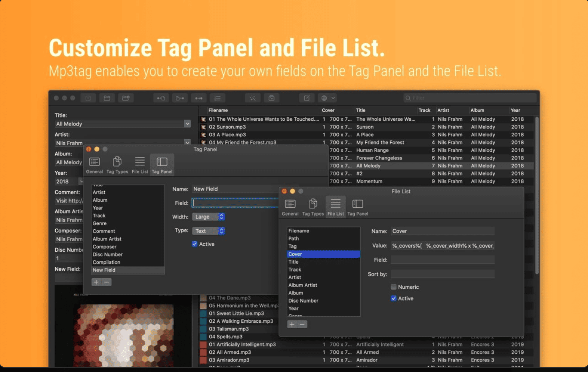
Task: Select Tag Panel tab in Tag Panel window
Action: tap(162, 165)
